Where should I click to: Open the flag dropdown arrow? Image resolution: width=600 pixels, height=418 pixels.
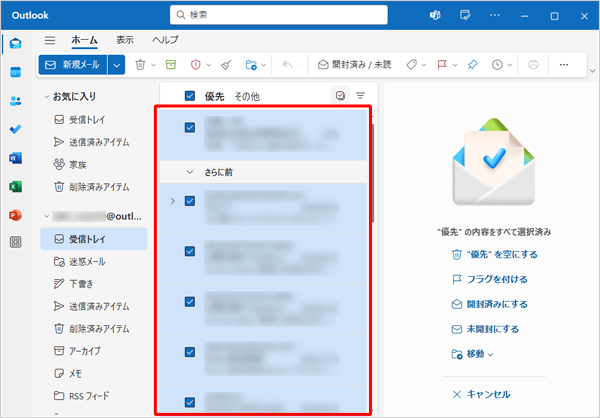[x=455, y=65]
